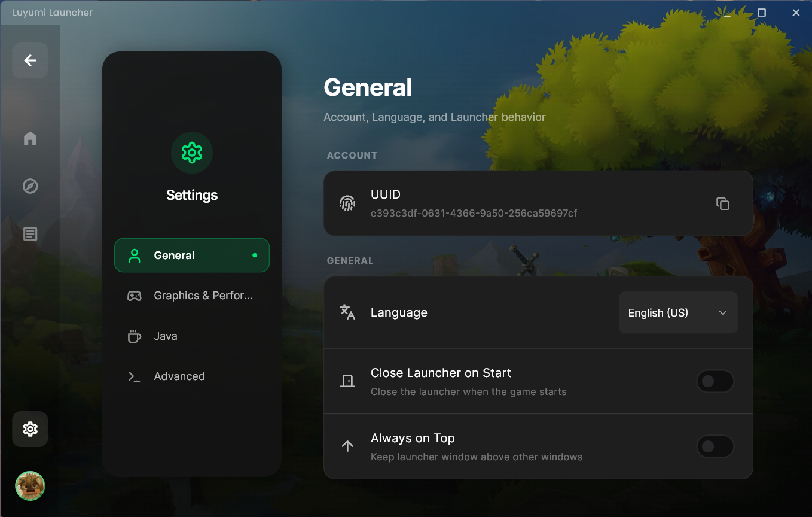Click the coffee cup Java icon
This screenshot has width=812, height=517.
135,336
